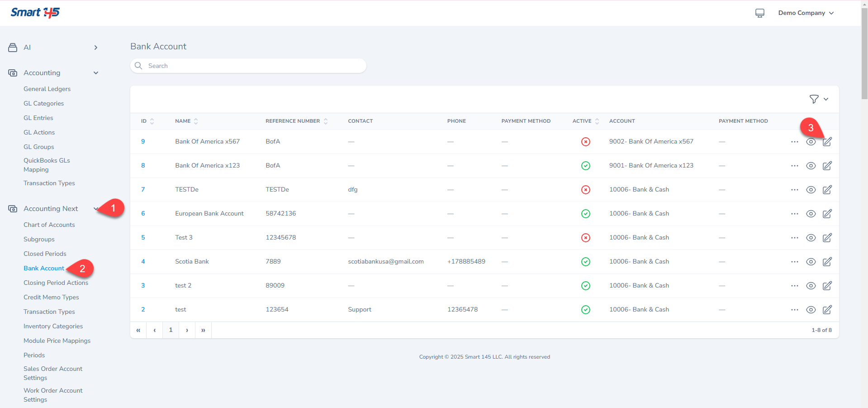Screen dimensions: 868x408
Task: Select Closing Period Actions menu item
Action: click(56, 283)
